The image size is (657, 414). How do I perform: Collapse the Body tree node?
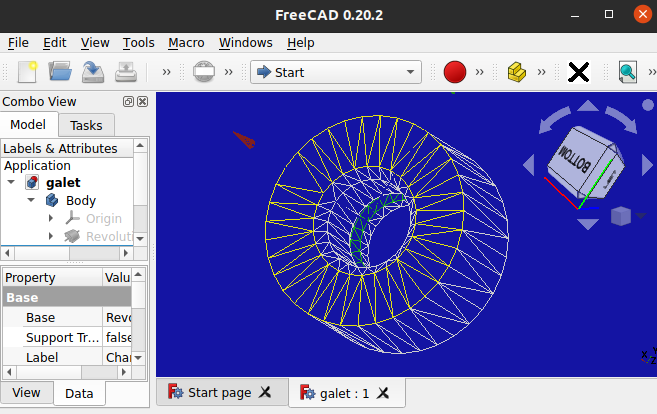31,200
